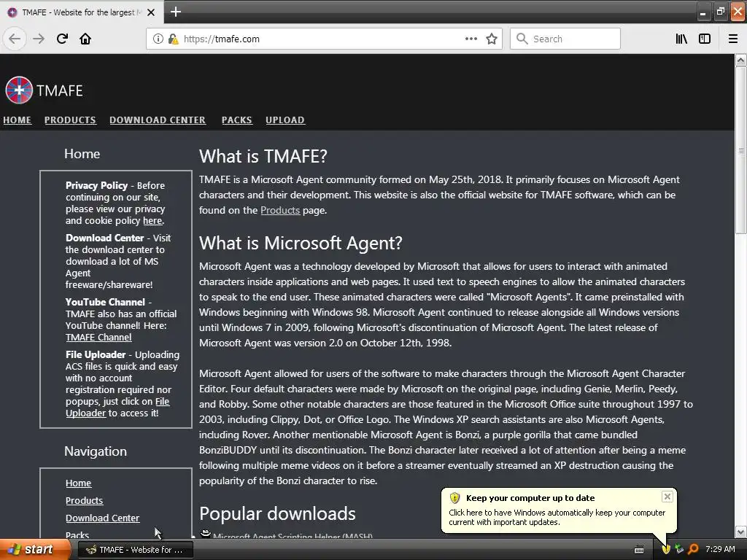The image size is (747, 560).
Task: Click Products in the sidebar Navigation list
Action: tap(85, 500)
